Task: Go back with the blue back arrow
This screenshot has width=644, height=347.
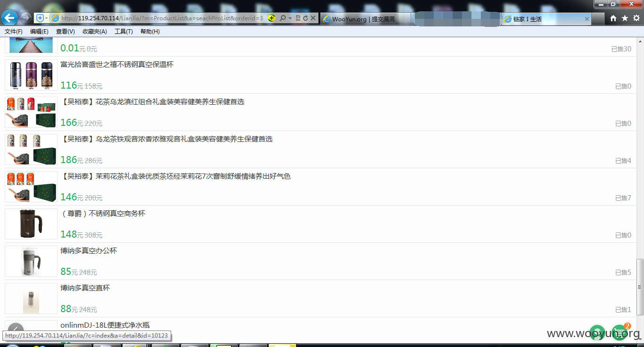Action: point(9,18)
